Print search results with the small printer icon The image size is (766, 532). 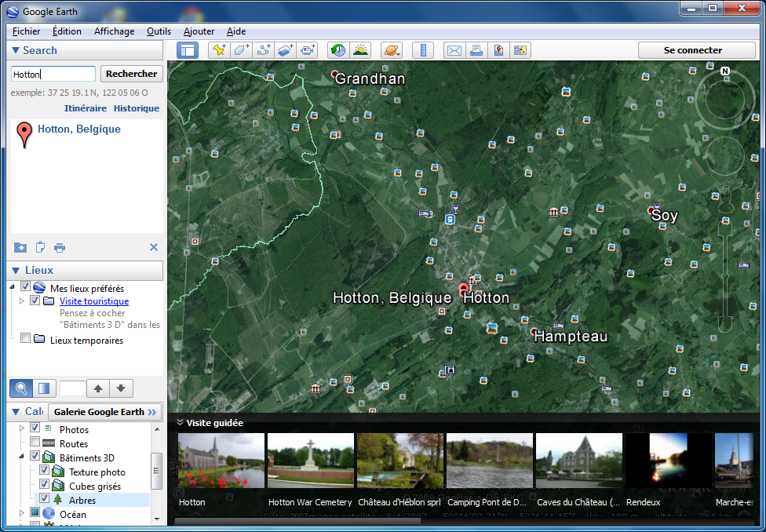(x=60, y=248)
